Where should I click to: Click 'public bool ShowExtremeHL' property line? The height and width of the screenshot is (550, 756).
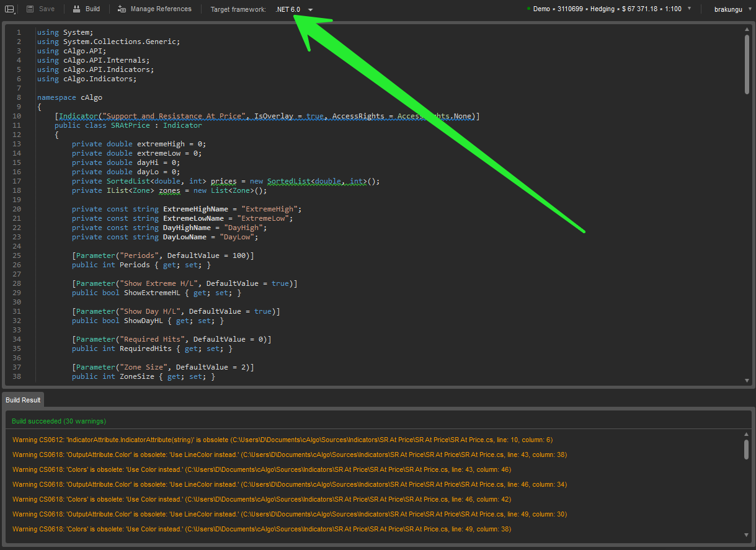tap(156, 293)
